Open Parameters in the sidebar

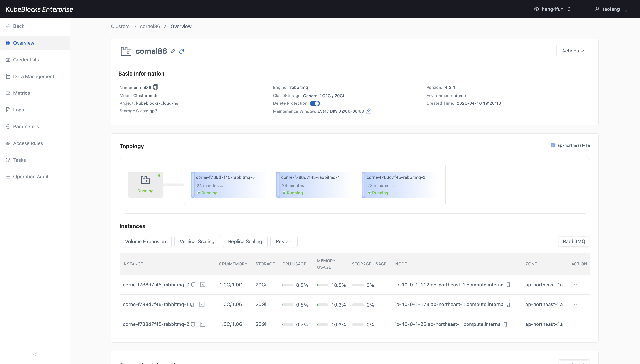(35, 126)
